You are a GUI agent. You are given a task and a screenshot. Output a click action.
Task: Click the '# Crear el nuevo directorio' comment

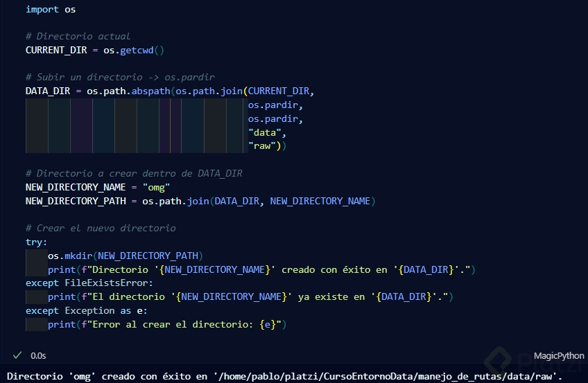coord(101,228)
